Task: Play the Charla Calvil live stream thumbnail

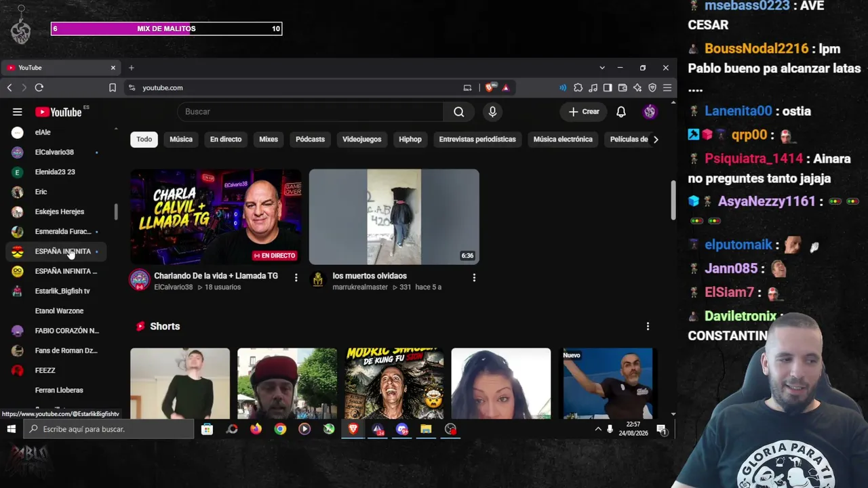Action: [x=216, y=217]
